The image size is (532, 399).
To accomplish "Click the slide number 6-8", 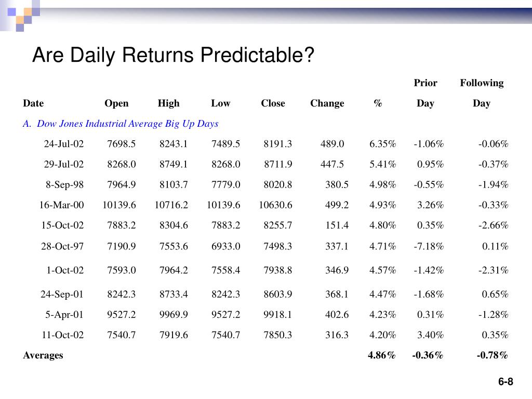I will point(506,382).
